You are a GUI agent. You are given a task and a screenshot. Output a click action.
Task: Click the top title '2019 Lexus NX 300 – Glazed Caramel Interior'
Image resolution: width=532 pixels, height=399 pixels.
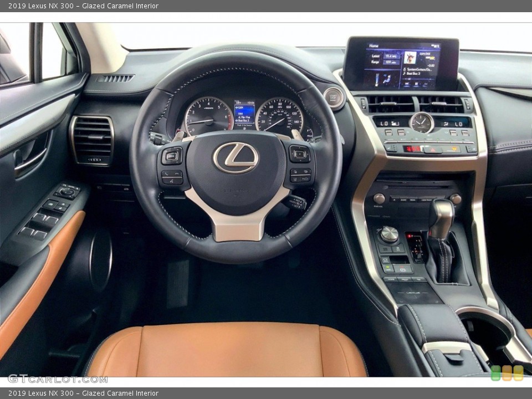[83, 6]
